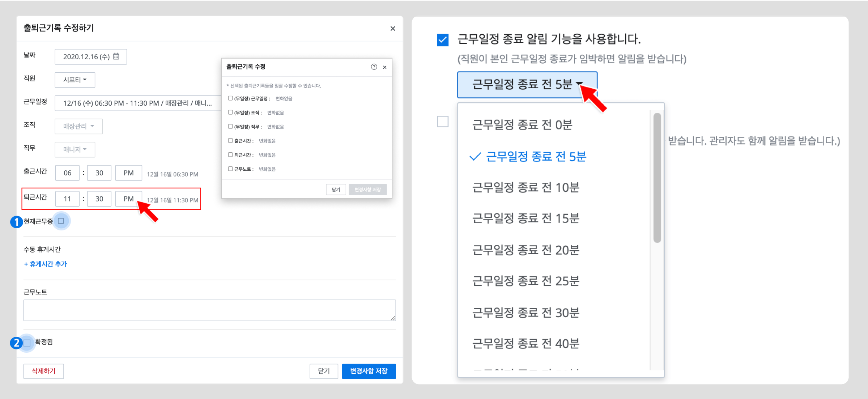This screenshot has width=868, height=399.
Task: Check the (무일정) 조직 checkbox
Action: [230, 113]
